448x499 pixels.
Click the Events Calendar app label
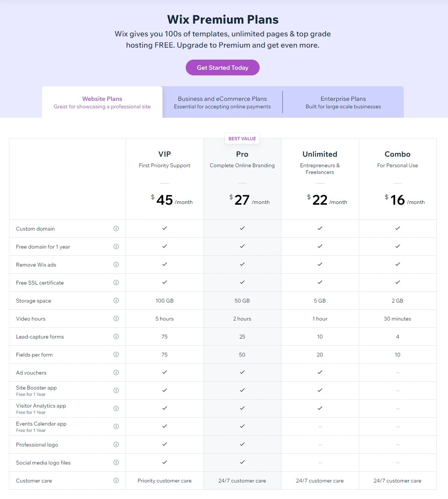[41, 424]
